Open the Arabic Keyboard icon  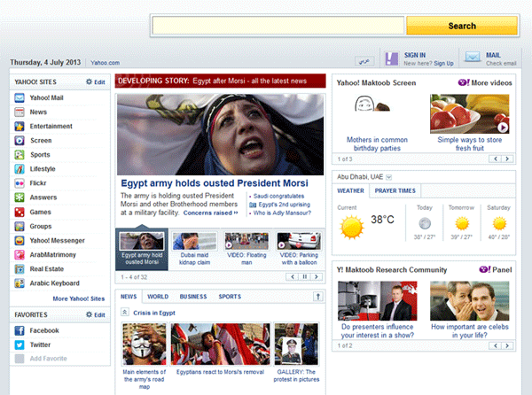pos(20,283)
